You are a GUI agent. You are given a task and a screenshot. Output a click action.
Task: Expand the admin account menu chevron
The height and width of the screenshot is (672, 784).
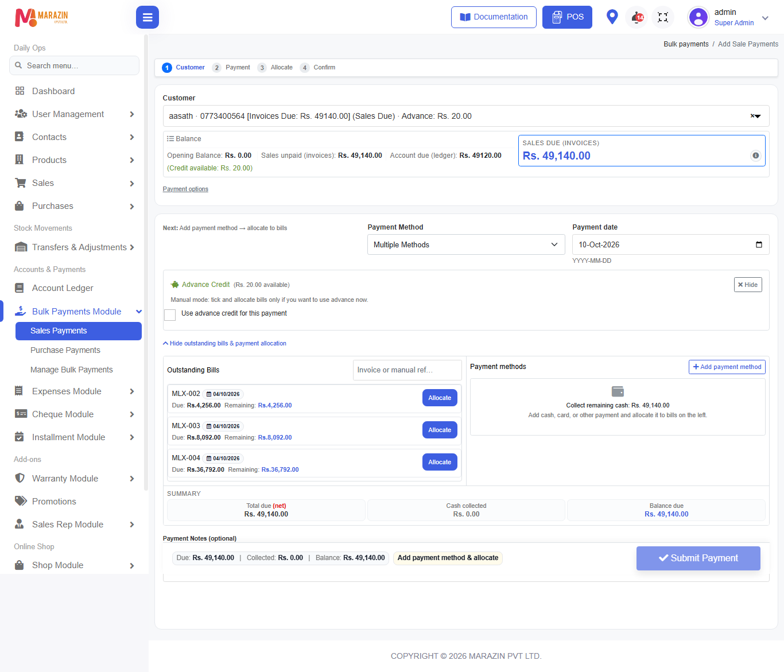(765, 18)
